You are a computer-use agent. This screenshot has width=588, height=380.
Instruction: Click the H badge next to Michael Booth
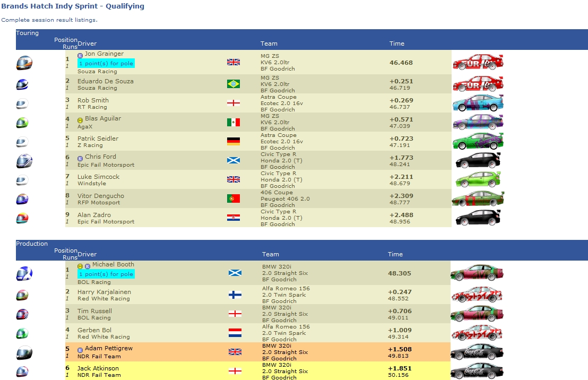point(80,266)
